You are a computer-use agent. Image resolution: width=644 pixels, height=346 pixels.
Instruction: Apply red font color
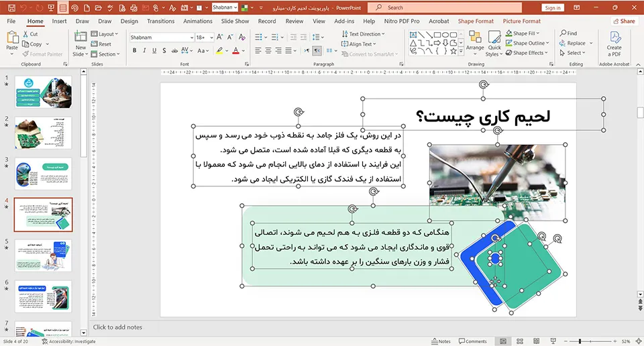point(235,50)
